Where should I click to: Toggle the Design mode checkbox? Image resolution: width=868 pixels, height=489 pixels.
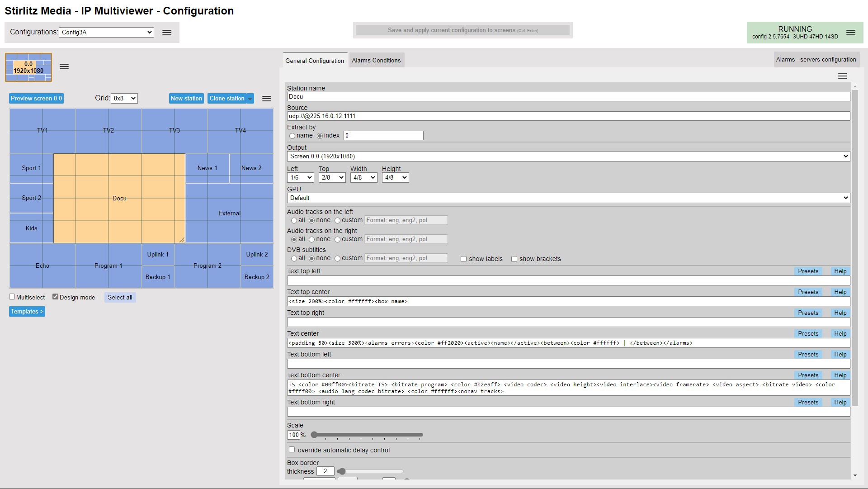tap(55, 297)
